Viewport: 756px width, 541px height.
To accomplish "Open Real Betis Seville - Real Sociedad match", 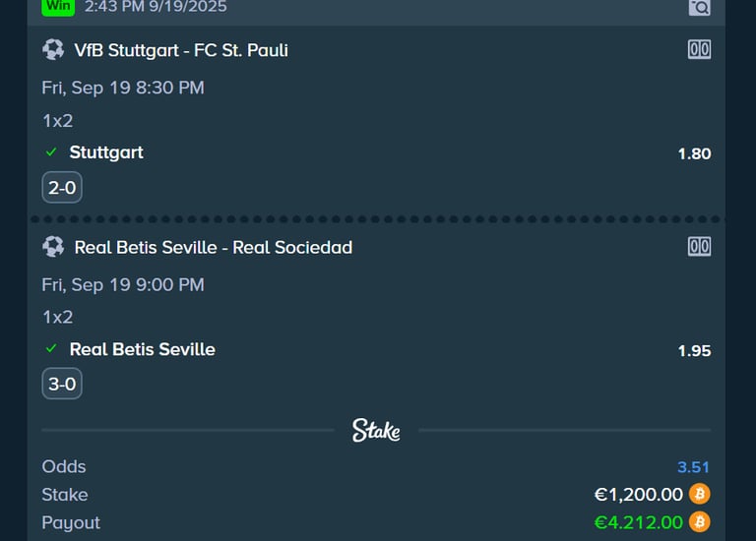I will point(213,247).
